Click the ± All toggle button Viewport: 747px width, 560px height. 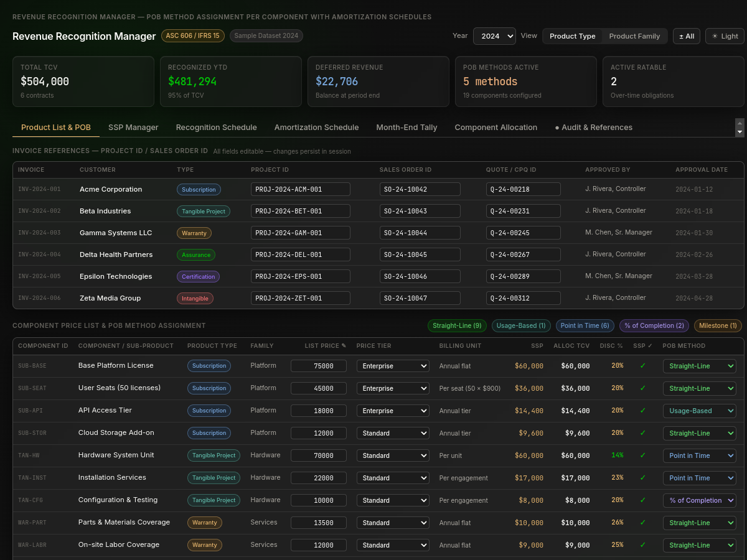687,36
